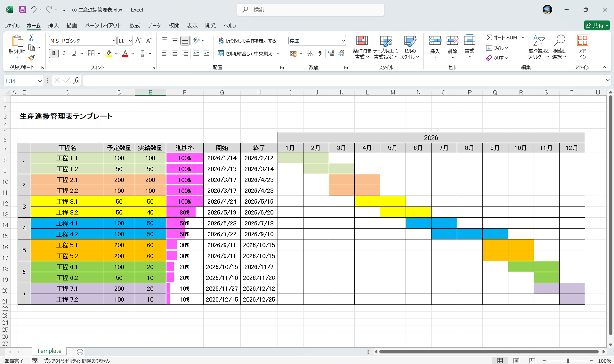This screenshot has height=364, width=614.
Task: Toggle italic formatting
Action: coord(64,53)
